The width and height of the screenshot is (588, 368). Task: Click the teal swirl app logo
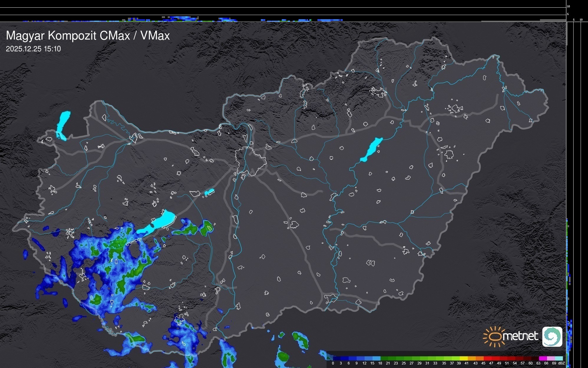click(x=552, y=336)
